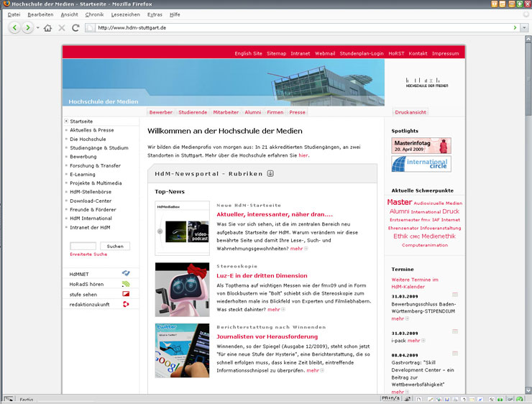Open the Webmail link
Image resolution: width=532 pixels, height=404 pixels.
pos(325,54)
